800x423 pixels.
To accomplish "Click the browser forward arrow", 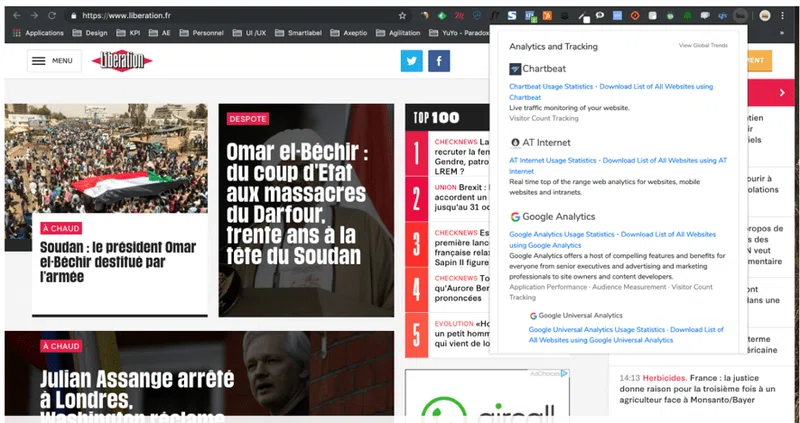I will (x=34, y=16).
